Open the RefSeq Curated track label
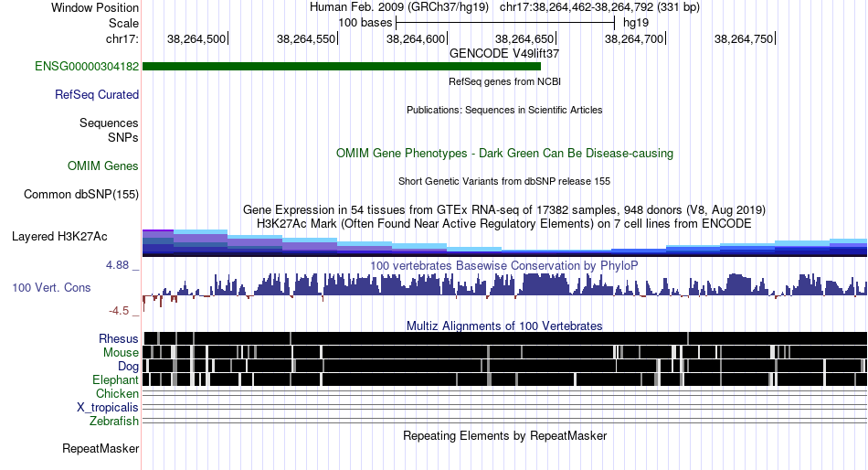 click(97, 95)
